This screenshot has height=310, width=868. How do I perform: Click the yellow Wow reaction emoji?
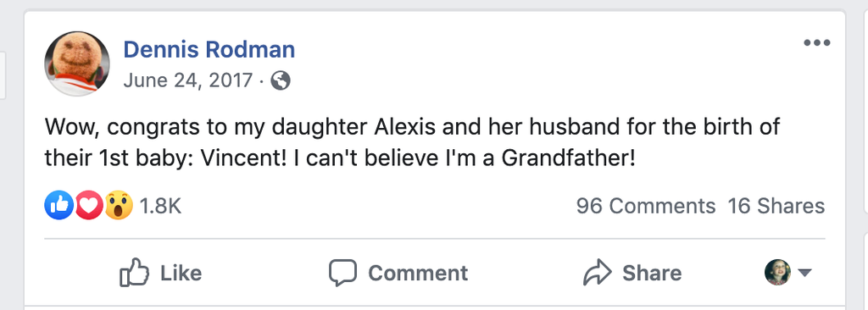point(119,205)
